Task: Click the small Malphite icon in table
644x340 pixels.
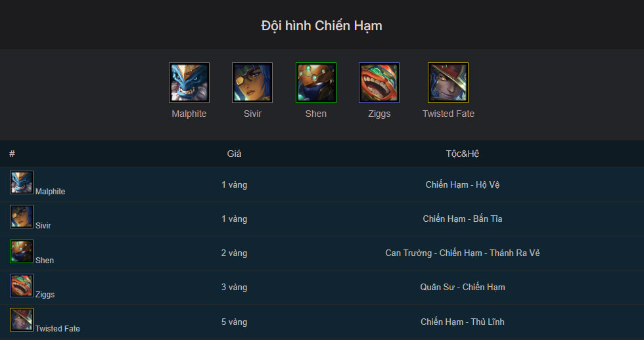Action: [22, 182]
